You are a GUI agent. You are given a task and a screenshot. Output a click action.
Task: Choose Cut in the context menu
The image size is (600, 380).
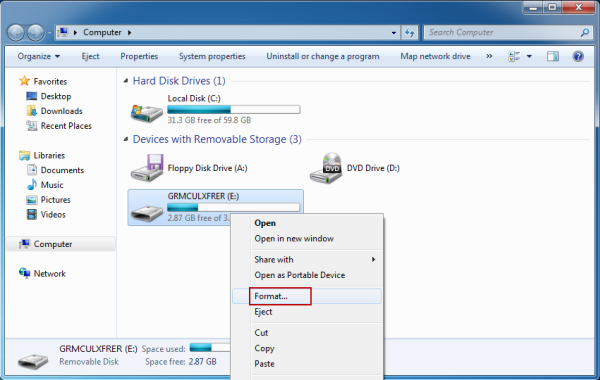(307, 333)
